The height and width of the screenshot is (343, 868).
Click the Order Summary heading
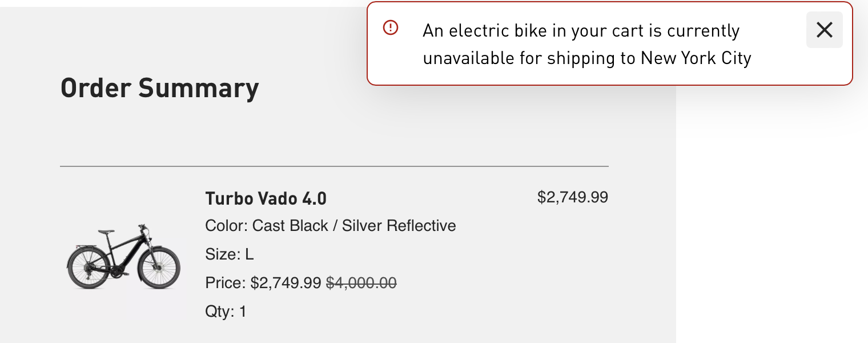pyautogui.click(x=159, y=88)
